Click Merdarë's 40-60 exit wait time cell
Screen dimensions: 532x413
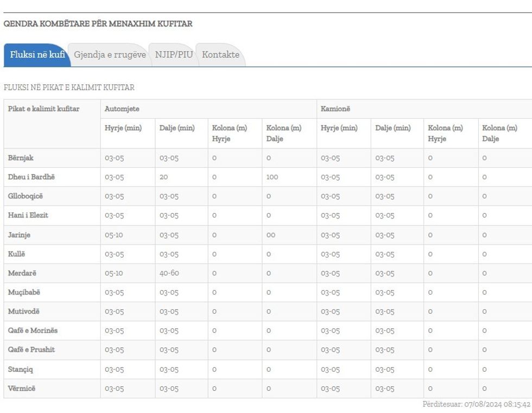click(169, 273)
